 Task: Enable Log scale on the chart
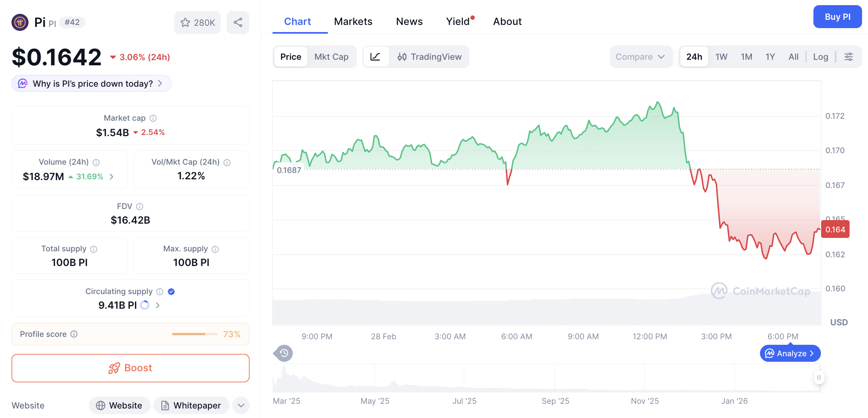tap(821, 57)
